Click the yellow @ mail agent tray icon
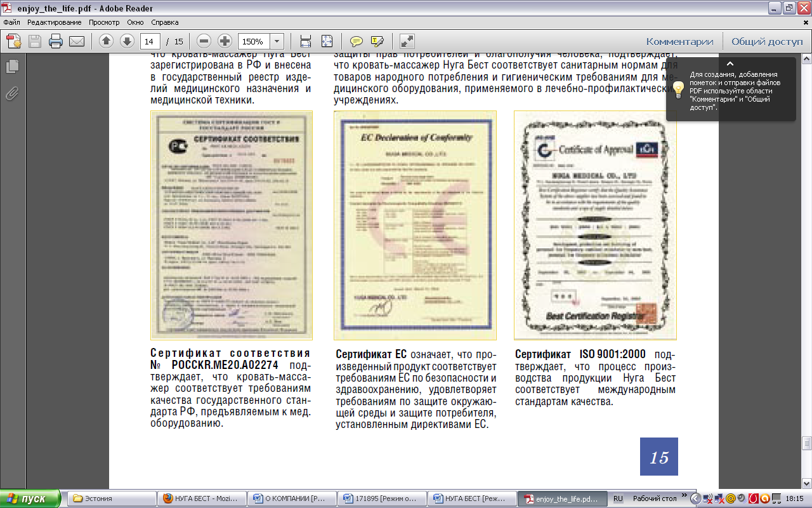 pos(731,499)
